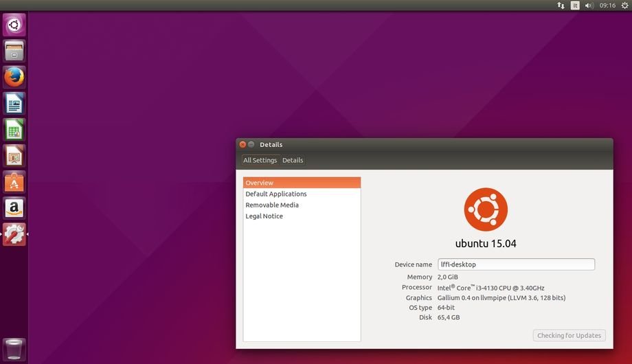This screenshot has width=632, height=364.
Task: Open the Legal Notice section
Action: click(264, 216)
